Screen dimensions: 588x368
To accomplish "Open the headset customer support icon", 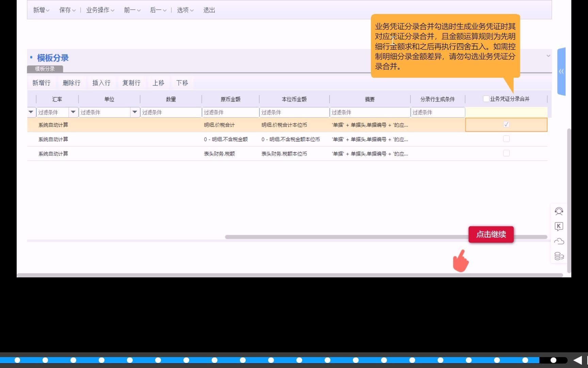I will point(559,211).
